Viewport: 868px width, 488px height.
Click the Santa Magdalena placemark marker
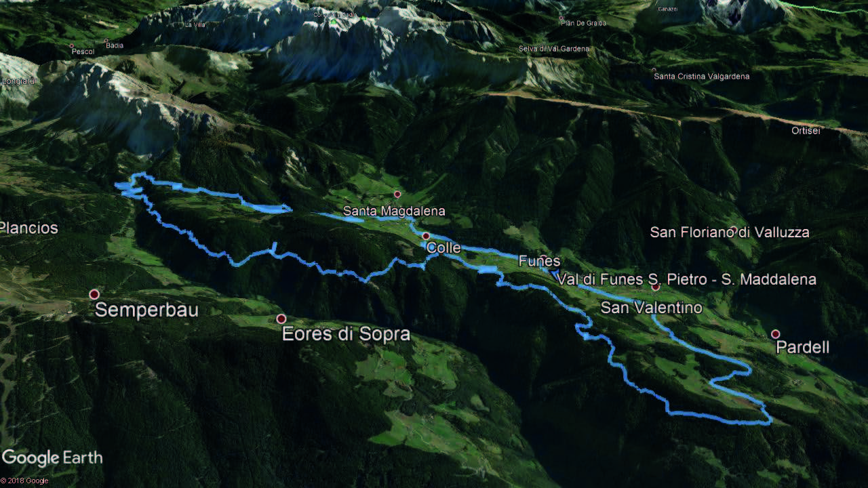[x=397, y=195]
